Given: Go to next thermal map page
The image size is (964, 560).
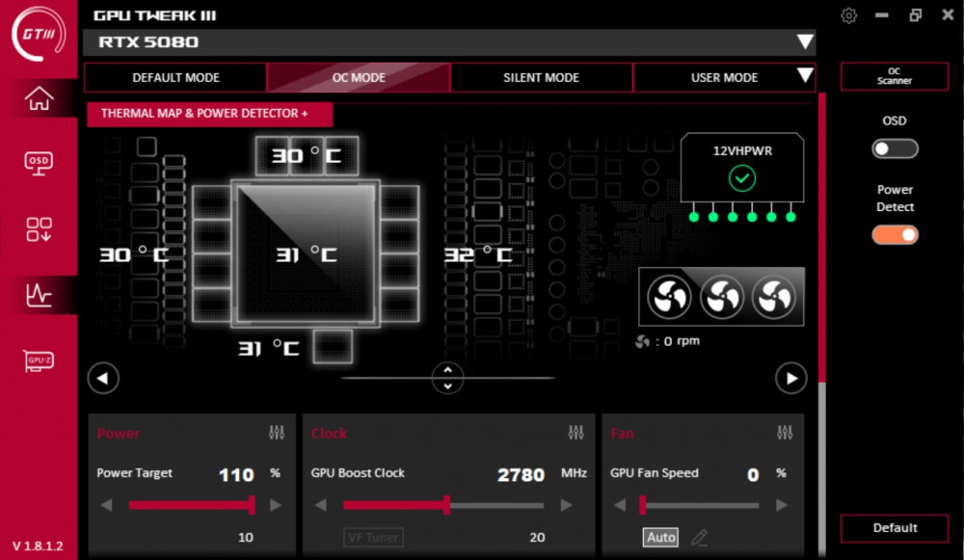Looking at the screenshot, I should click(791, 378).
